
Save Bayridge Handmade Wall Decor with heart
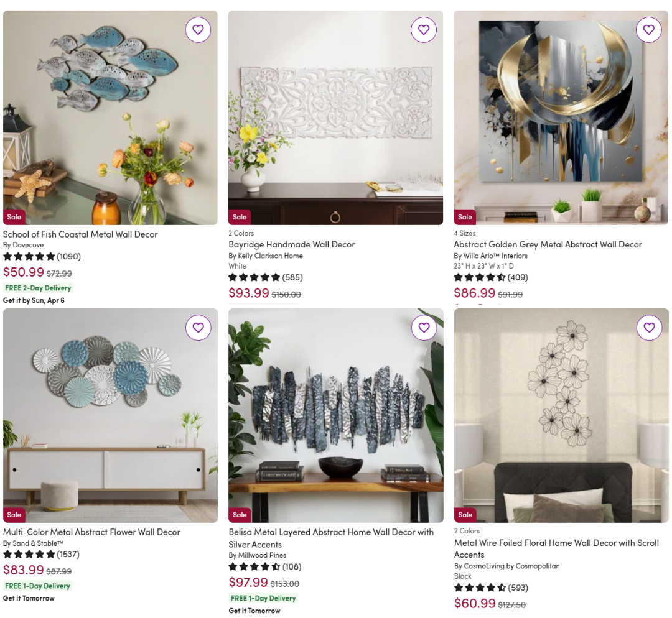coord(424,30)
